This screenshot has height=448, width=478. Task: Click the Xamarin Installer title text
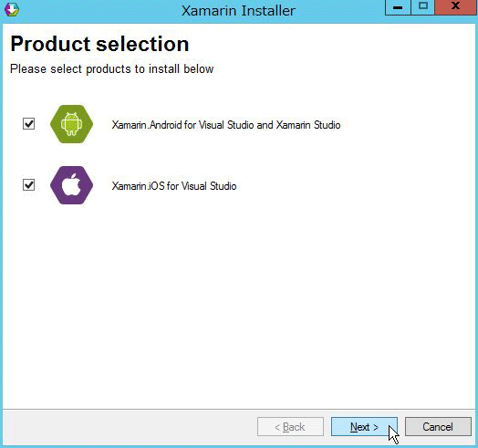238,11
